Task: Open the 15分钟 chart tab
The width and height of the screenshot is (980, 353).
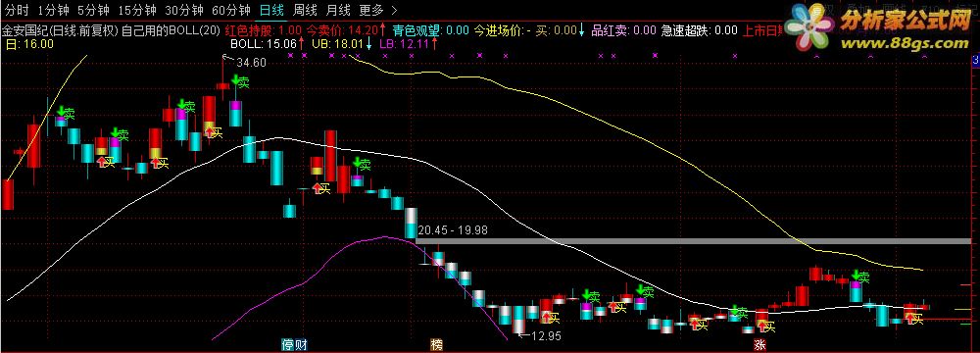Action: coord(137,10)
